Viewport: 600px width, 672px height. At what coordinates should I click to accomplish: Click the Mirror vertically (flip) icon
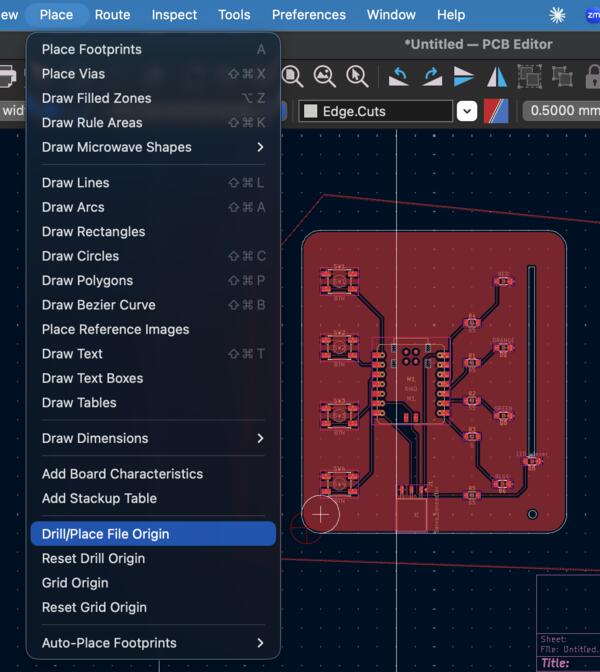pos(464,76)
